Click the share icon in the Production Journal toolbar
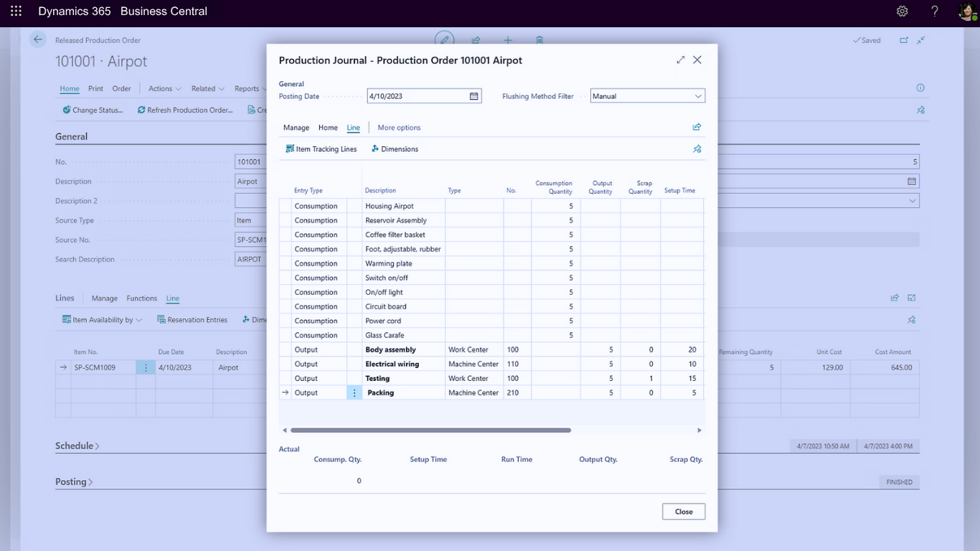Image resolution: width=980 pixels, height=551 pixels. click(696, 127)
